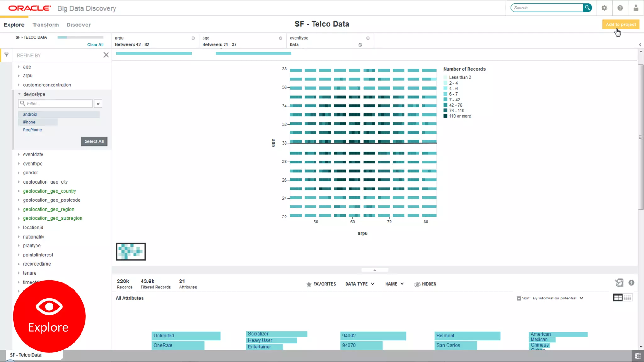
Task: Switch to the Discover tab
Action: [79, 25]
